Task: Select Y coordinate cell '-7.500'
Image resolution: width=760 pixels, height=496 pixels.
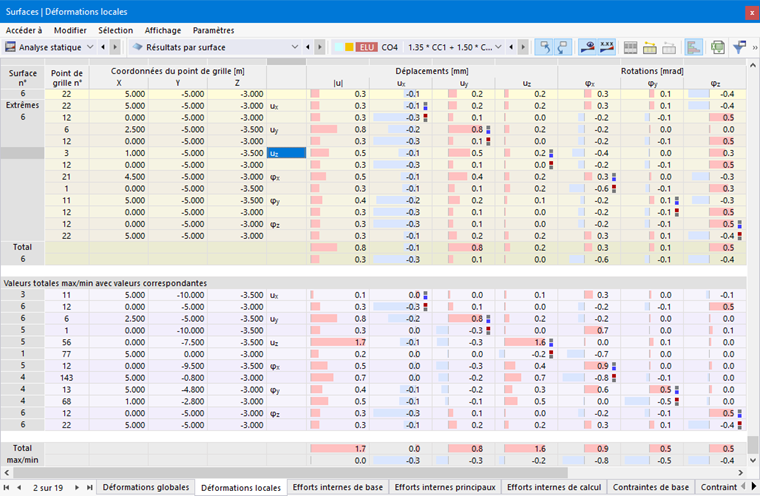Action: [178, 342]
